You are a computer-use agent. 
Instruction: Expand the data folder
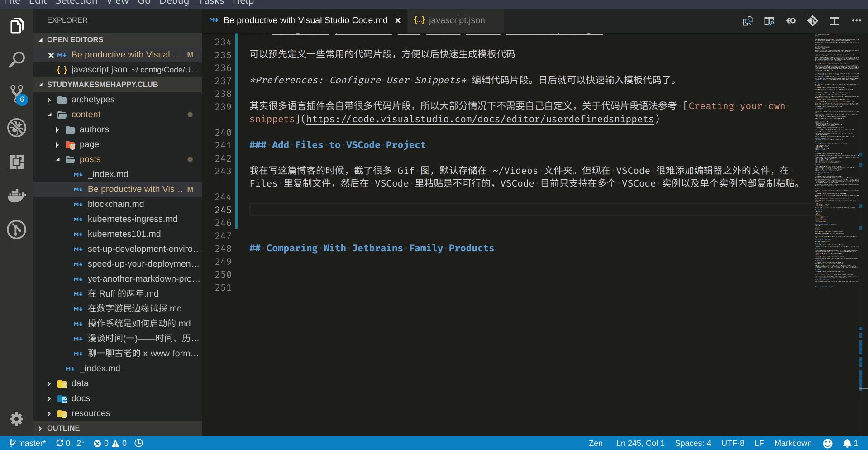[118, 383]
